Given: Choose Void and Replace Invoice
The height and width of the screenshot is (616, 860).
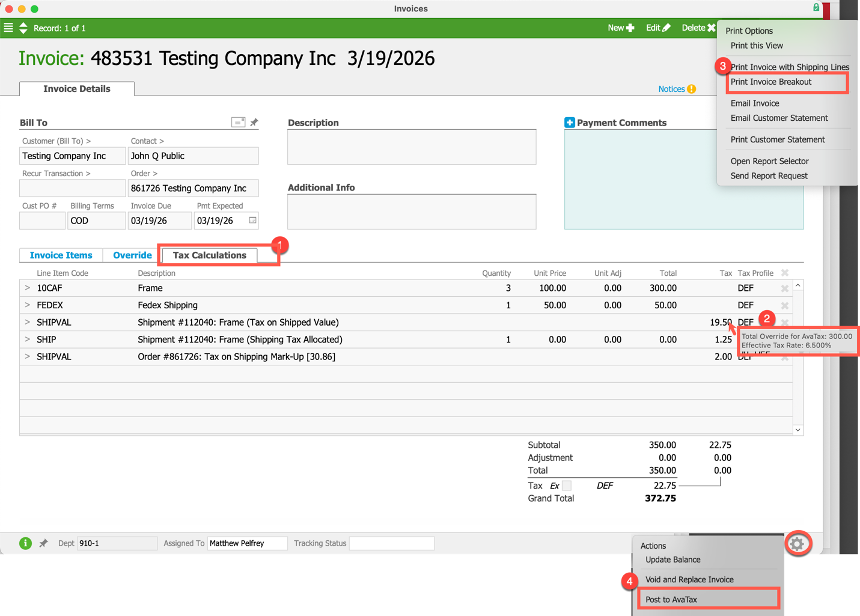Looking at the screenshot, I should (689, 579).
